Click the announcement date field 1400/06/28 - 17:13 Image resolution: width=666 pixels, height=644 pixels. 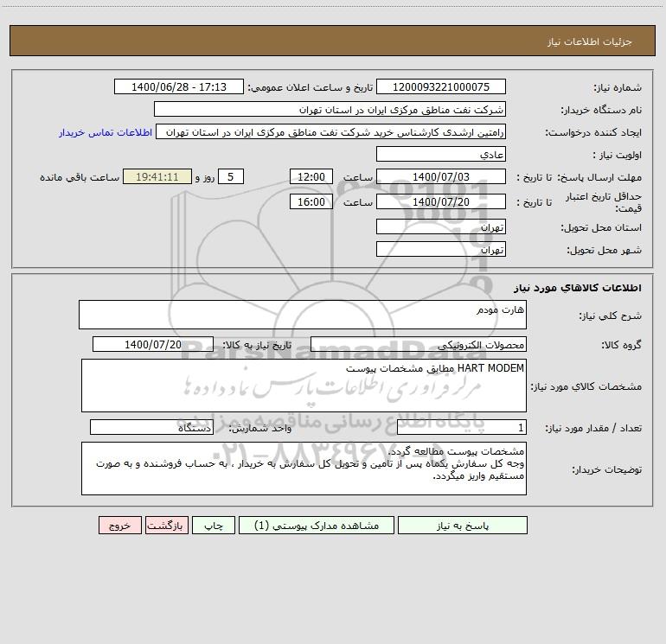179,86
